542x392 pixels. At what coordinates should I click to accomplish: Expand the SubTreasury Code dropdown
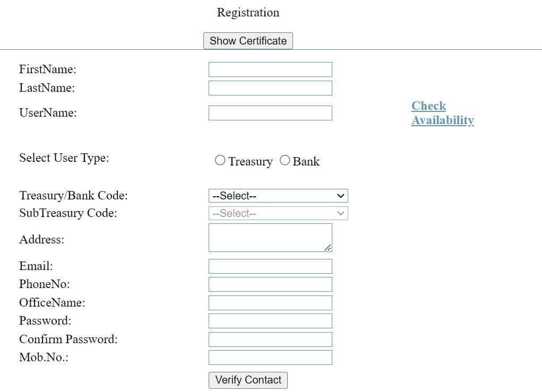point(278,213)
